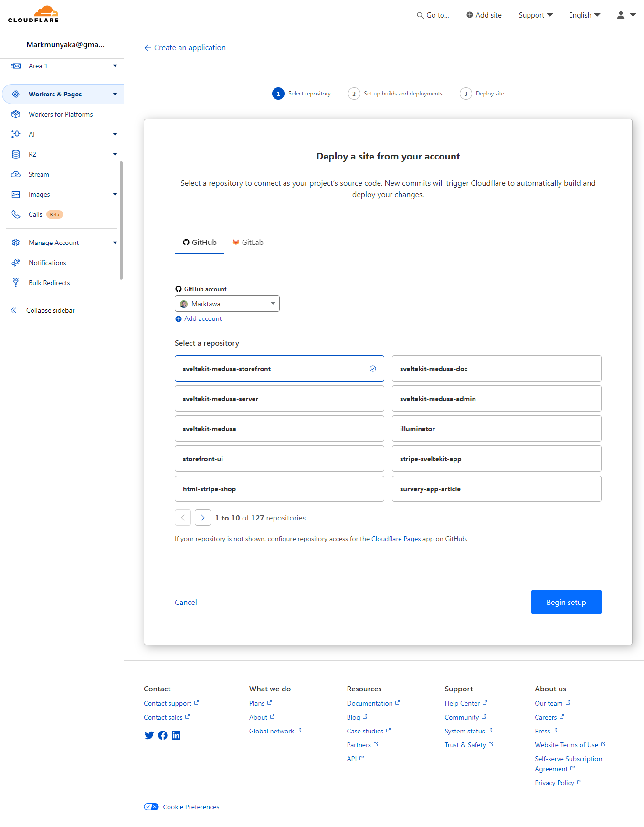Open Cloudflare's Twitter page icon
644x827 pixels.
click(149, 735)
